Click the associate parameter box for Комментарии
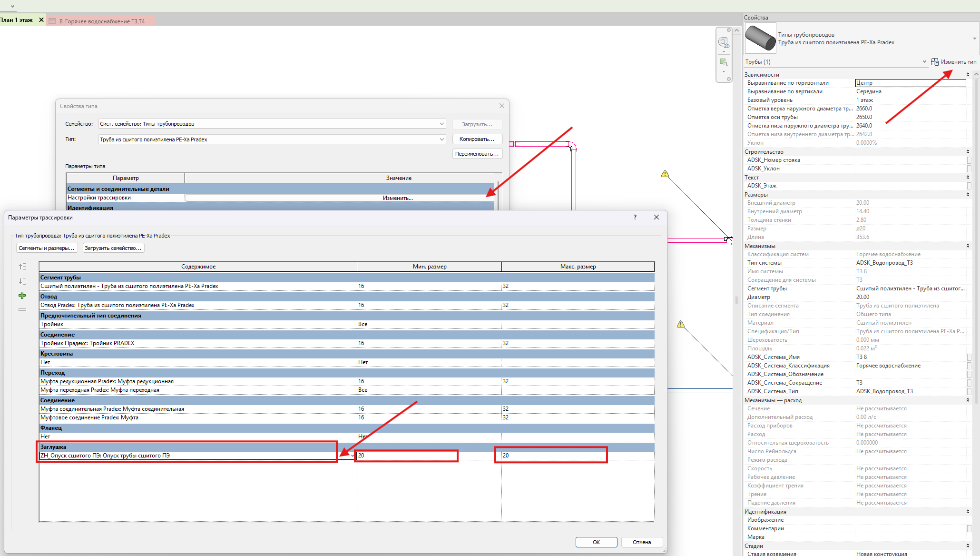The width and height of the screenshot is (980, 556). tap(969, 529)
